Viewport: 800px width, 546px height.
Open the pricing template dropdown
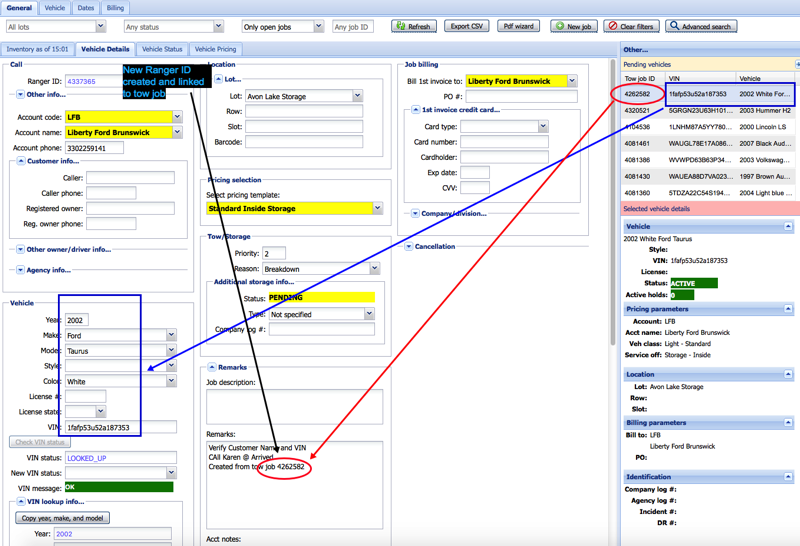coord(377,209)
